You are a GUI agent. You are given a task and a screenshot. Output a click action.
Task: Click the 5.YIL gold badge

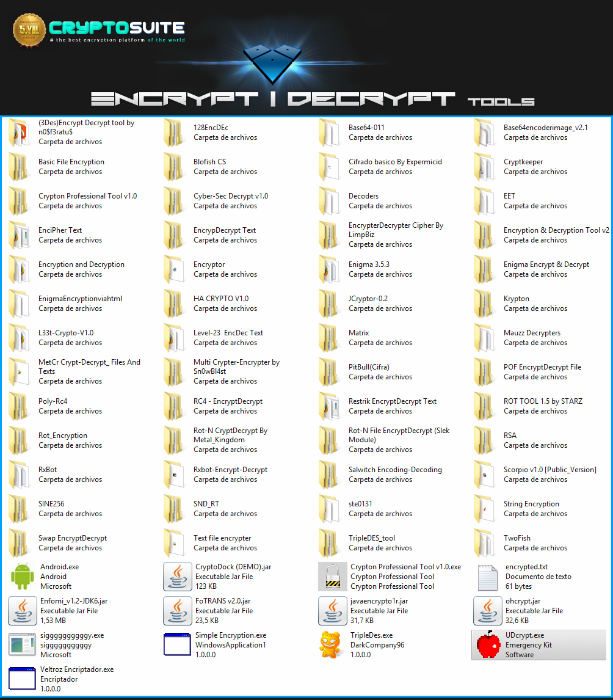[29, 29]
